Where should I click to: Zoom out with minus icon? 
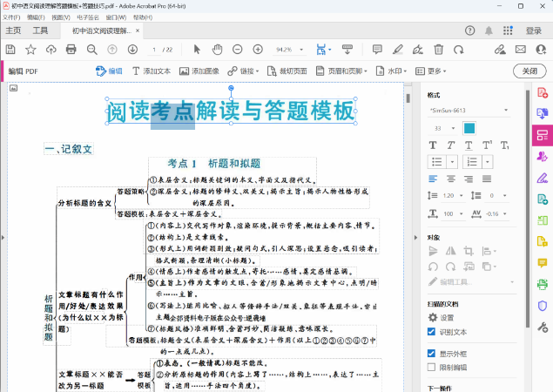[238, 50]
